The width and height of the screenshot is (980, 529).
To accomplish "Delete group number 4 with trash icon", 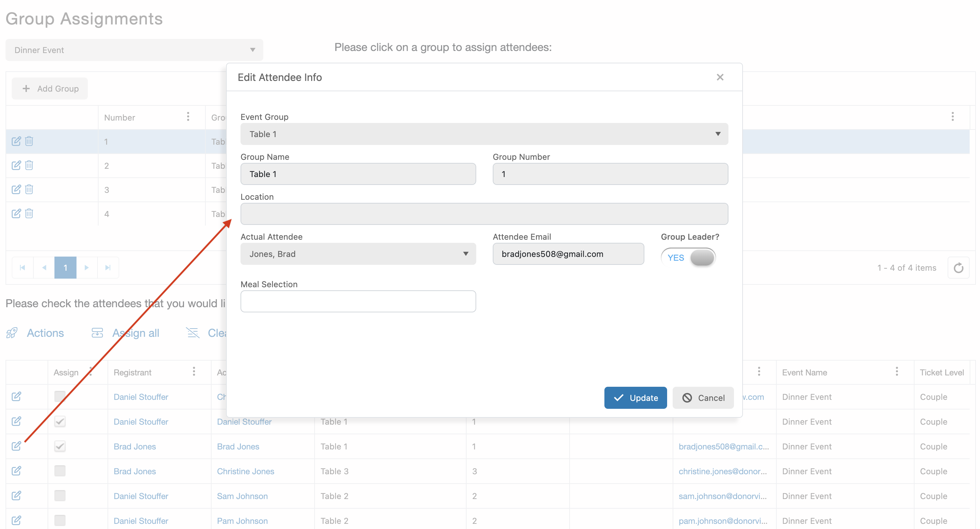I will [x=29, y=213].
